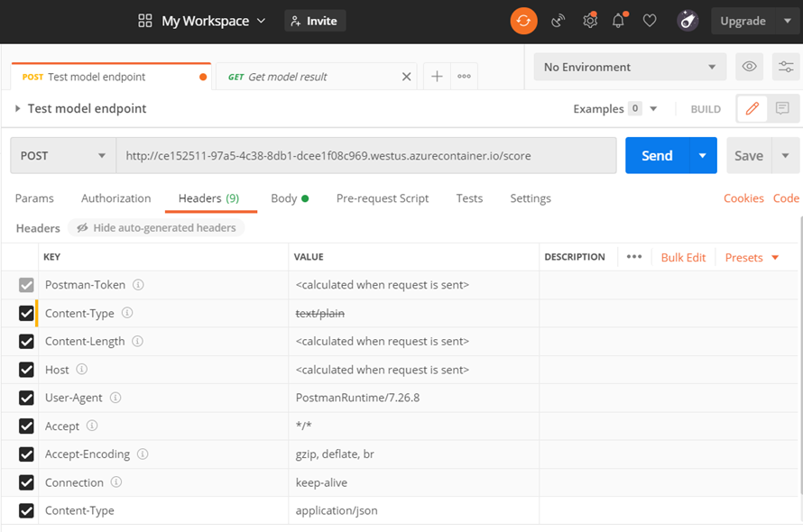Viewport: 803px width, 532px height.
Task: Disable the Connection header checkbox
Action: (26, 482)
